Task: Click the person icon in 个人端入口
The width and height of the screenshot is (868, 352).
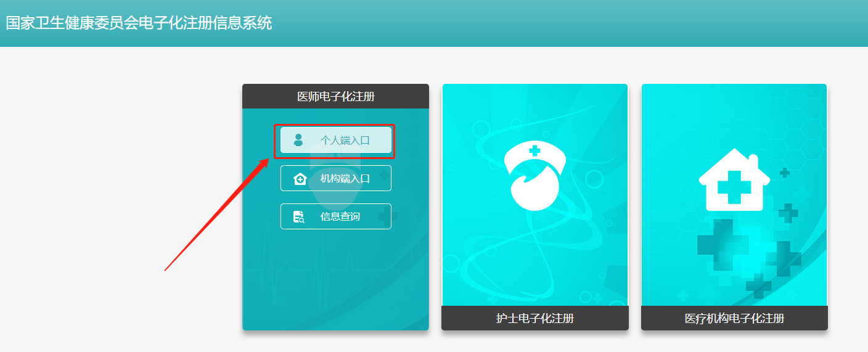Action: pyautogui.click(x=298, y=140)
